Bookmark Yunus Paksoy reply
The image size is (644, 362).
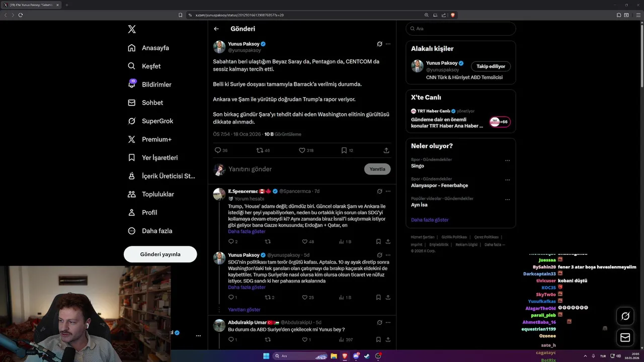[x=378, y=298]
